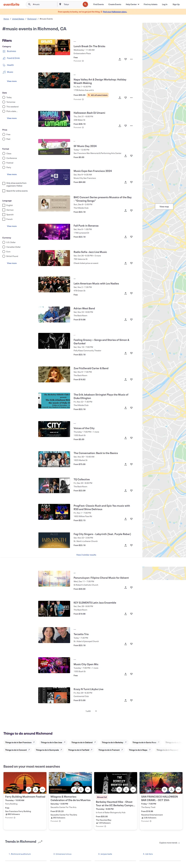Share the Fog City Singers Labyrinth event
Image resolution: width=186 pixels, height=868 pixels.
click(x=126, y=545)
